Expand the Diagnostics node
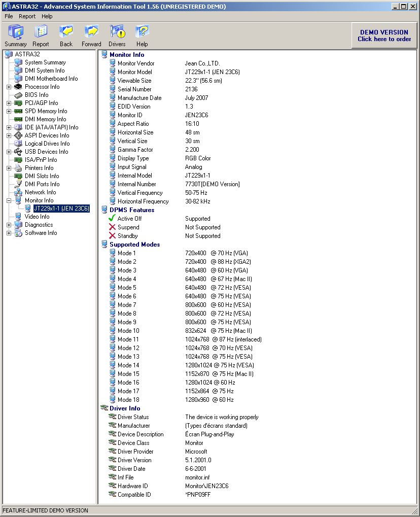The height and width of the screenshot is (517, 420). [9, 225]
